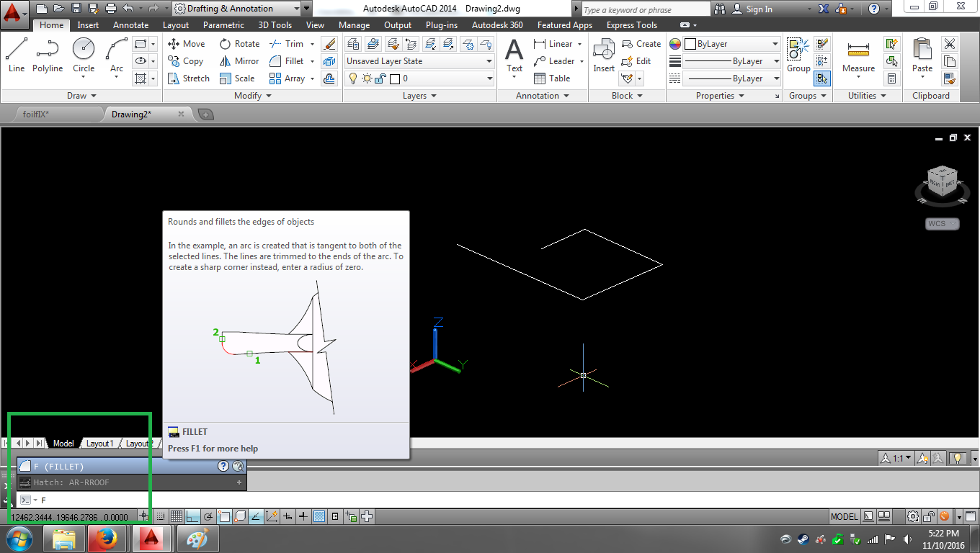Image resolution: width=980 pixels, height=553 pixels.
Task: Open the Linear dimension dropdown arrow
Action: click(x=579, y=44)
